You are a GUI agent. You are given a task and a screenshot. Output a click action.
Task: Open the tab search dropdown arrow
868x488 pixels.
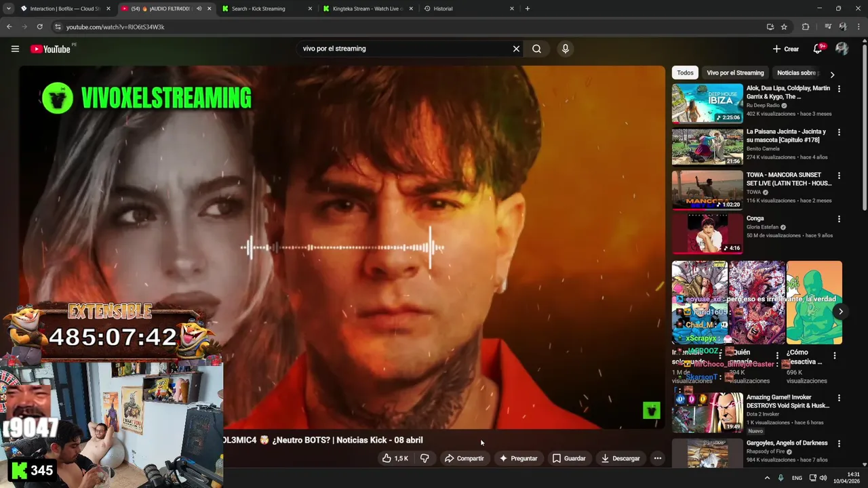(x=8, y=9)
